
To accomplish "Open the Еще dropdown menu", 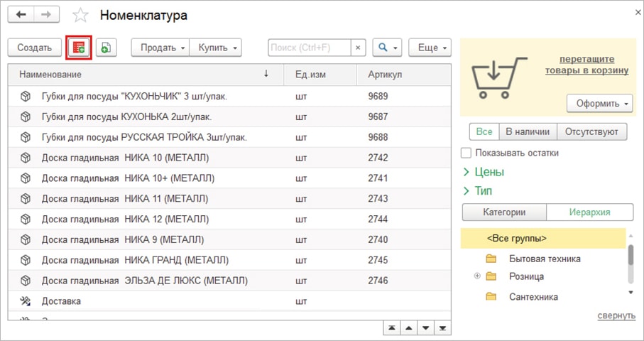I will coord(430,48).
